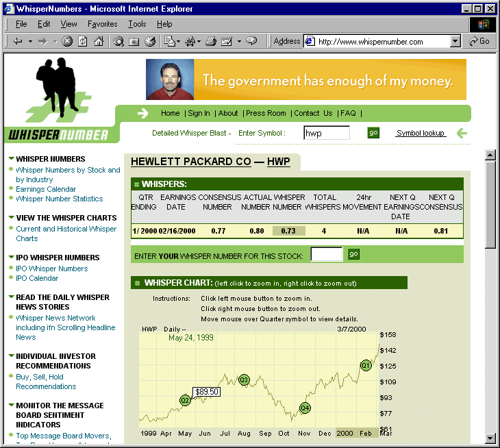Screen dimensions: 500x448
Task: Click the white arrow icon in the green nav bar
Action: (x=142, y=113)
